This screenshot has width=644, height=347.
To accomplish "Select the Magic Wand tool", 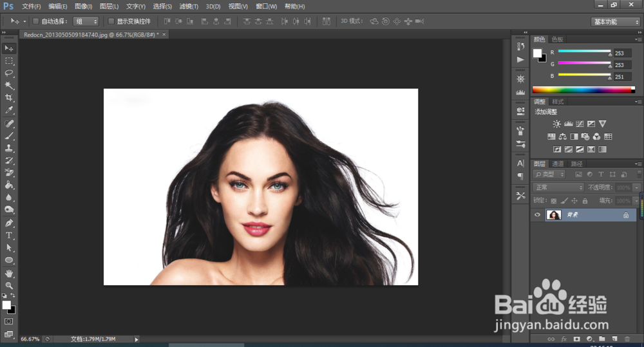I will 9,86.
